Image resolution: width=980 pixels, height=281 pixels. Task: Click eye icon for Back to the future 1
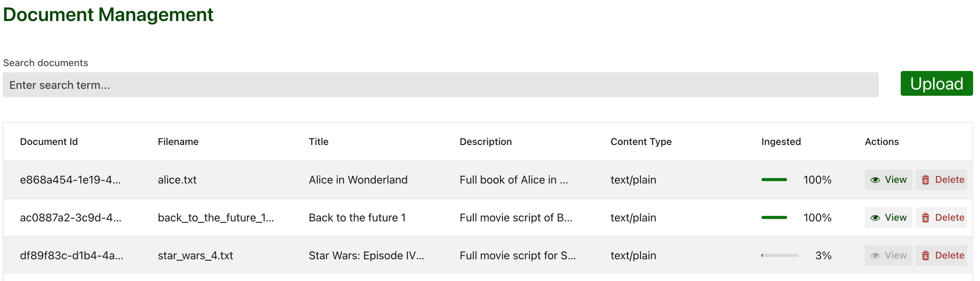point(875,218)
